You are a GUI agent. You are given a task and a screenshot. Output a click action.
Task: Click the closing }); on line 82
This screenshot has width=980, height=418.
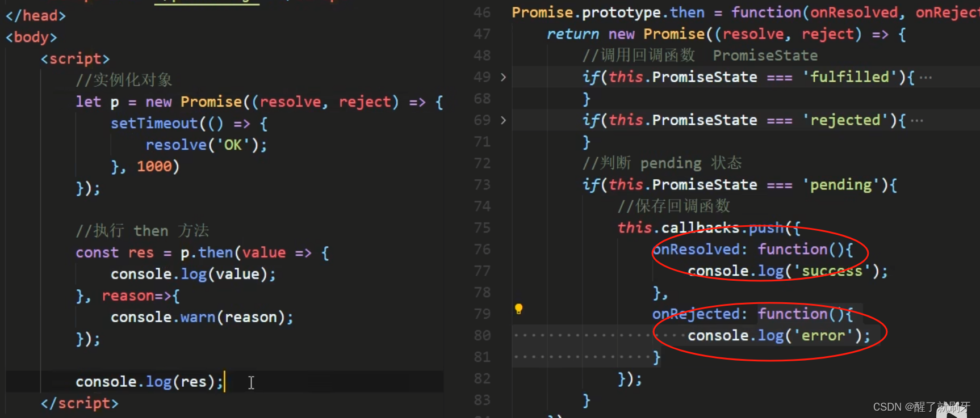[630, 379]
